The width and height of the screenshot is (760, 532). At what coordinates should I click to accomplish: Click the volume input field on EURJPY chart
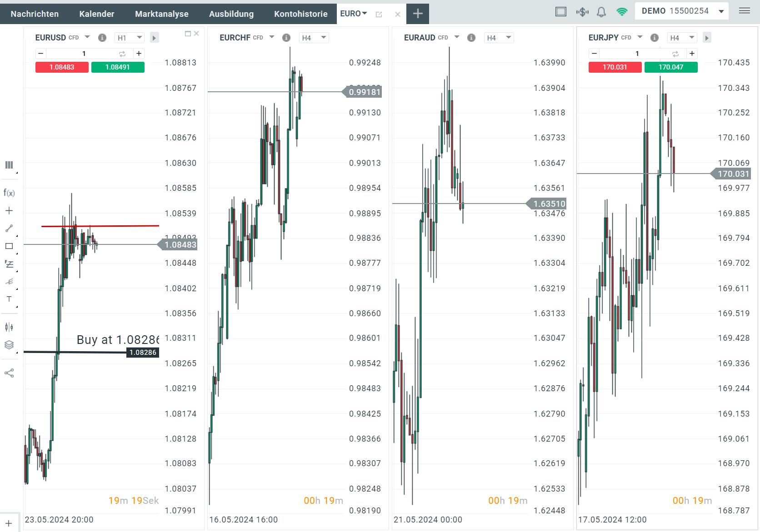click(637, 53)
